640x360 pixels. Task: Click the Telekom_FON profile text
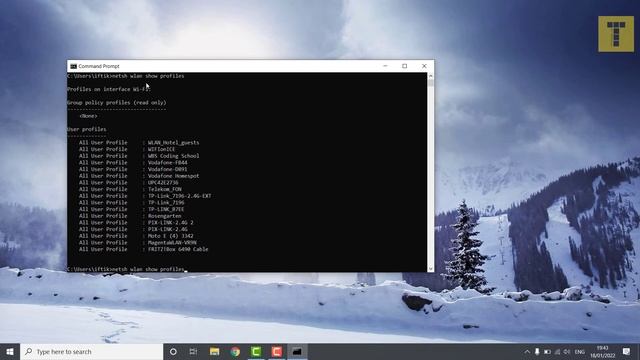click(x=164, y=189)
